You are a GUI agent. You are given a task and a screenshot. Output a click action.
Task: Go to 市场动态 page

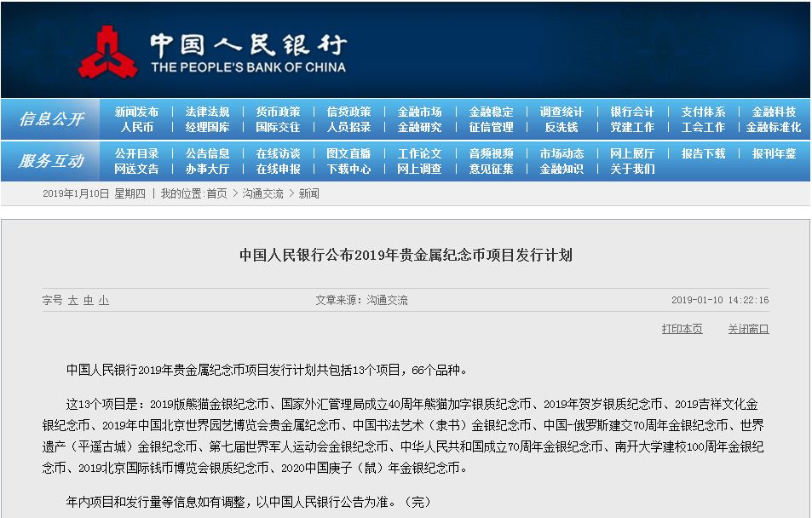coord(561,154)
